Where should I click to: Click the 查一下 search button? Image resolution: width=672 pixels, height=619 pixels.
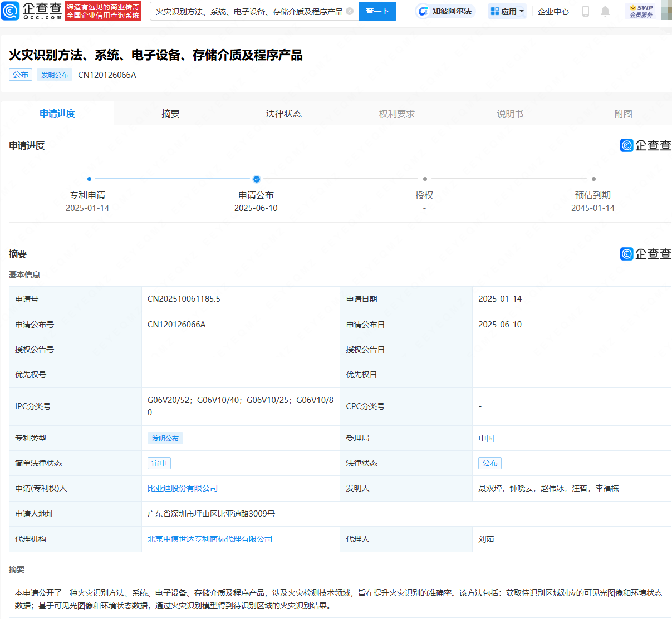click(x=377, y=11)
